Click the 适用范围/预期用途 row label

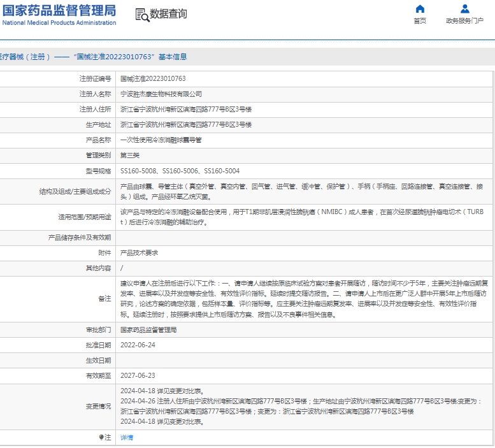[x=85, y=217]
